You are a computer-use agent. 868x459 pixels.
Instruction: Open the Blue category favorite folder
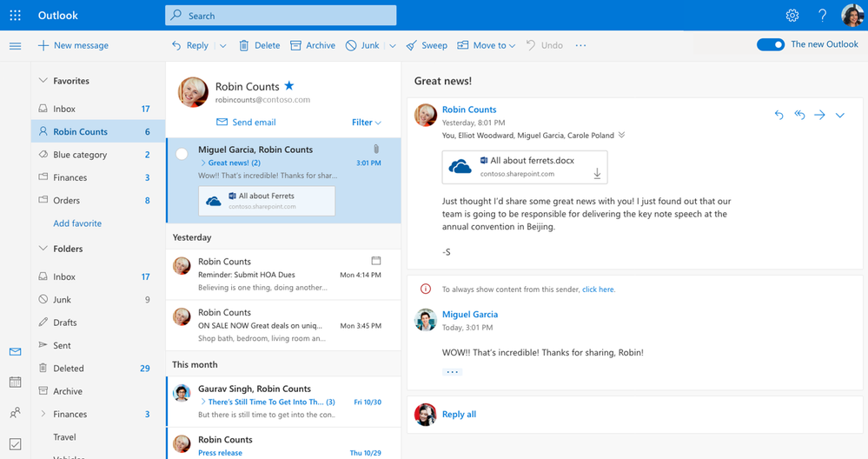pyautogui.click(x=80, y=155)
